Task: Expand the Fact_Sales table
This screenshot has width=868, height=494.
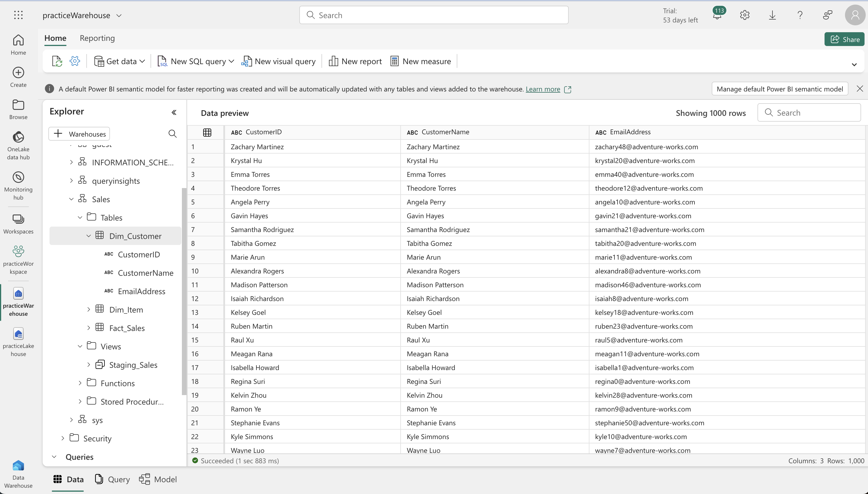Action: point(89,328)
